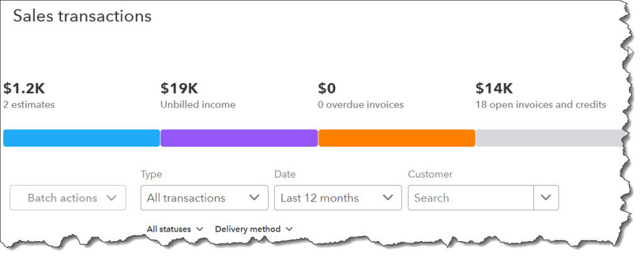Select the gray open invoices bar
This screenshot has height=260, width=644.
[550, 138]
